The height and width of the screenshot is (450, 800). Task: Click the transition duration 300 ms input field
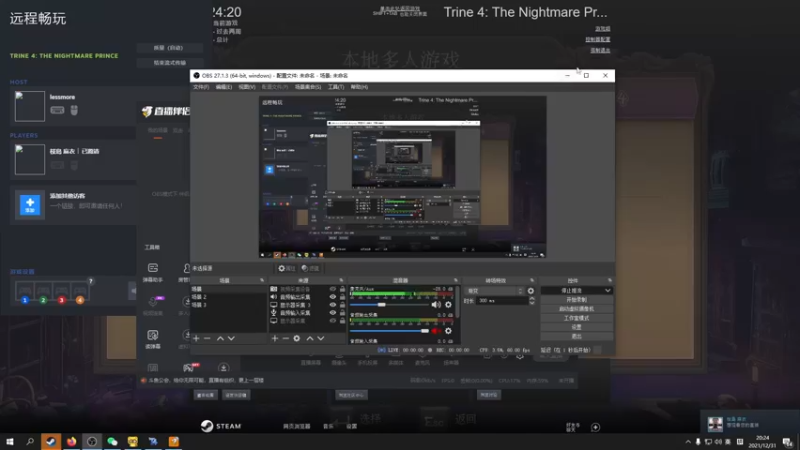click(502, 301)
